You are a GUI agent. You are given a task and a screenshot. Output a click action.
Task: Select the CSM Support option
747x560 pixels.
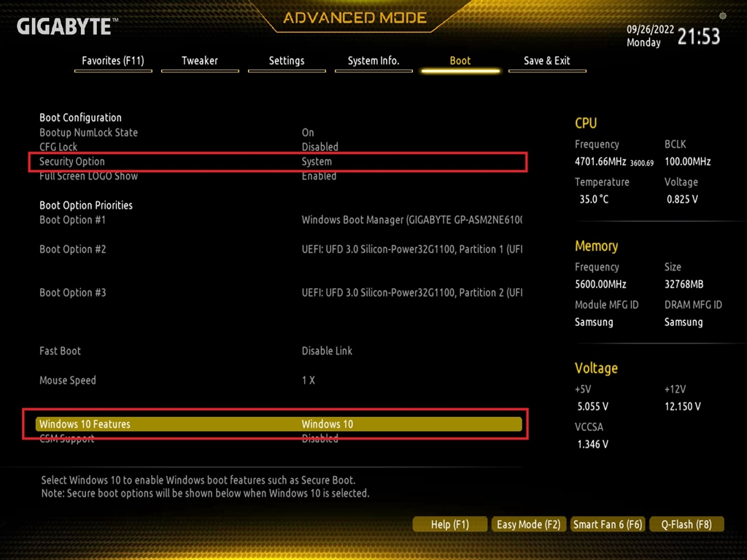66,438
